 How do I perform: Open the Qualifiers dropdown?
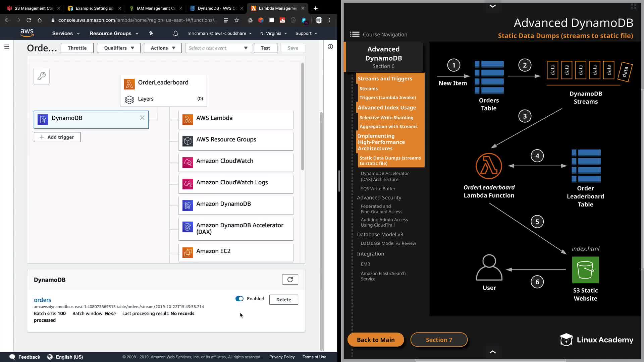point(119,48)
